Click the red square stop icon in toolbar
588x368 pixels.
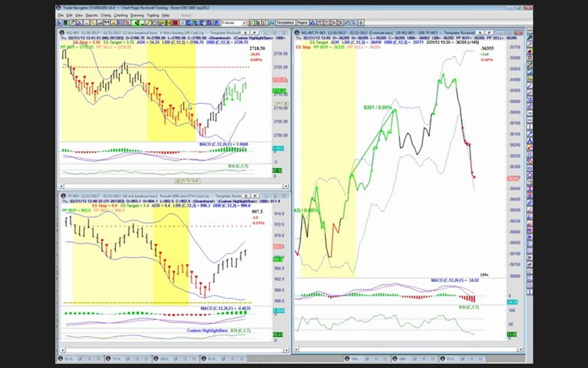175,23
